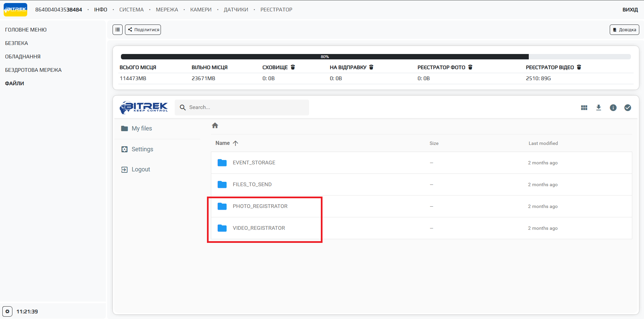Open the gear settings icon near clock
This screenshot has width=644, height=319.
click(x=7, y=311)
